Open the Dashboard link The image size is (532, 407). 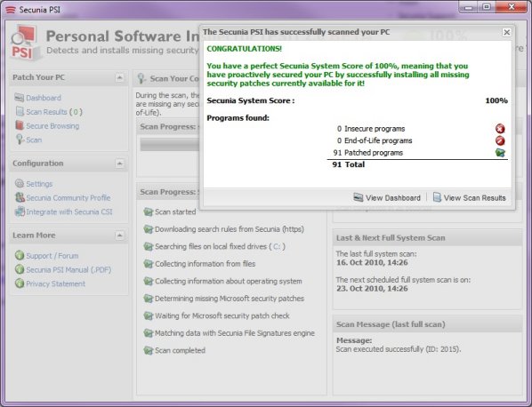point(44,98)
